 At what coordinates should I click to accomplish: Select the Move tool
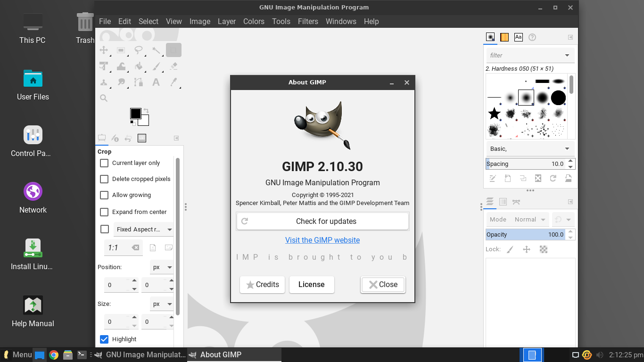(x=104, y=49)
